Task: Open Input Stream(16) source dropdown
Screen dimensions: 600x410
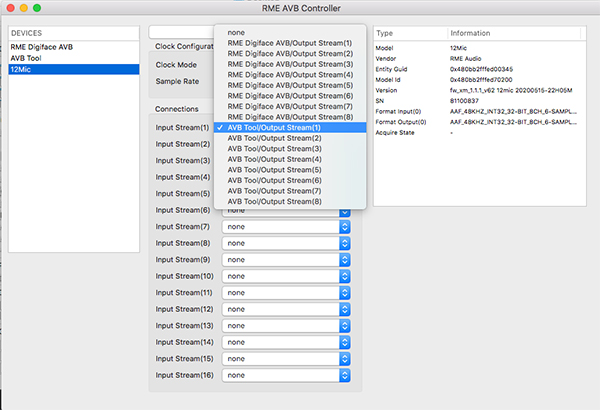Action: pyautogui.click(x=286, y=375)
